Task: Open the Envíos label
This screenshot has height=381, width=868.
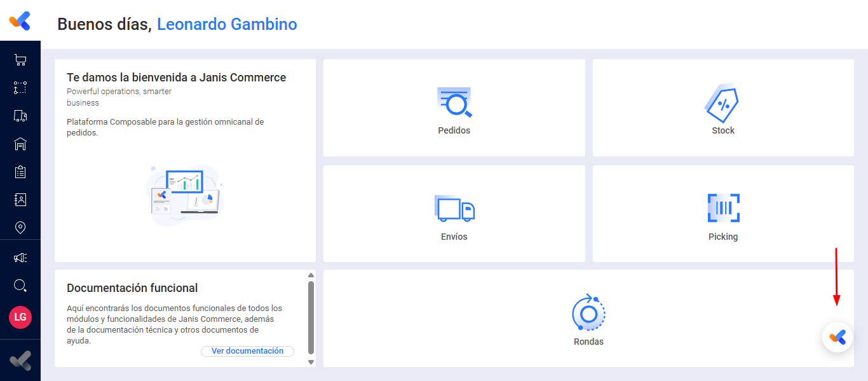Action: coord(454,237)
